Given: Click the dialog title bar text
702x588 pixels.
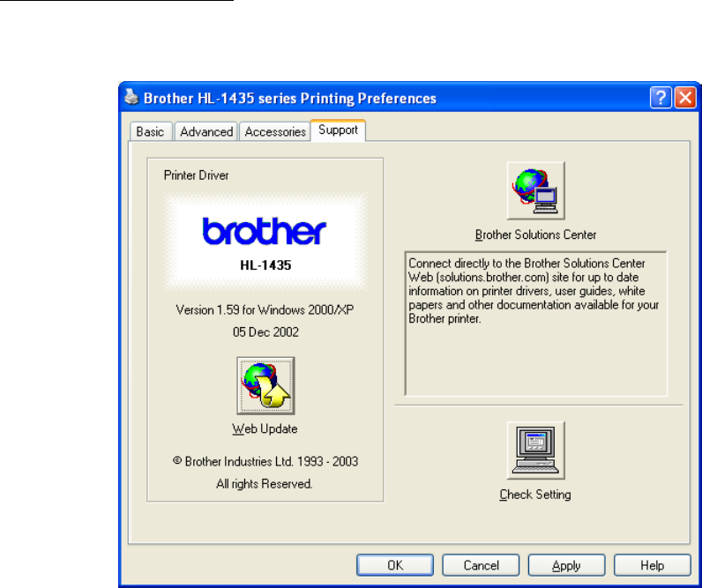Looking at the screenshot, I should coord(289,98).
